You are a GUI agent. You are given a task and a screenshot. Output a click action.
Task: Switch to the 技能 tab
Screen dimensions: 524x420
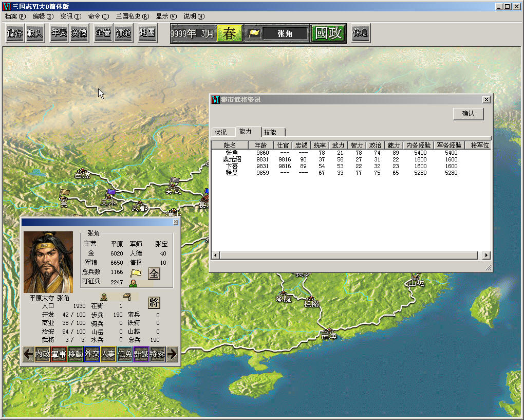click(x=270, y=132)
